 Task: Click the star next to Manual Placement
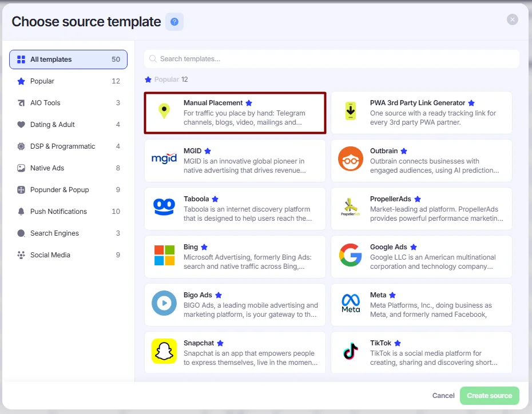pos(249,103)
